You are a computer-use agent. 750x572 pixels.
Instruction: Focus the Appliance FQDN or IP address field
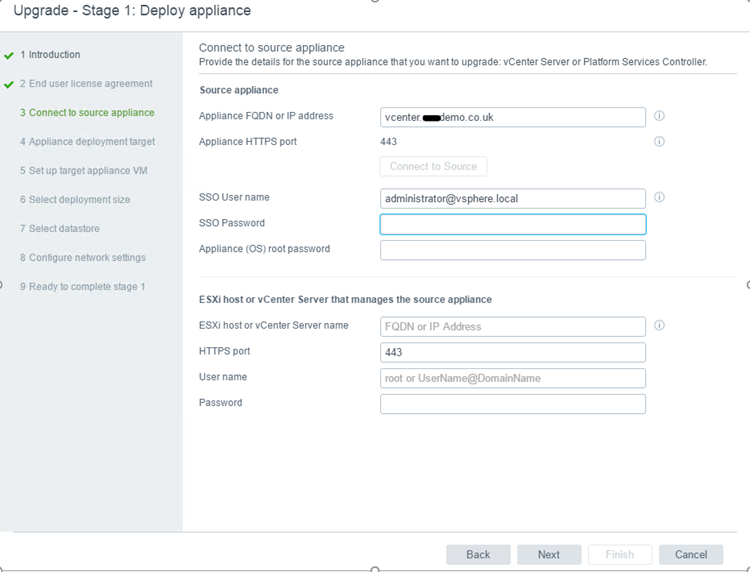pyautogui.click(x=513, y=117)
